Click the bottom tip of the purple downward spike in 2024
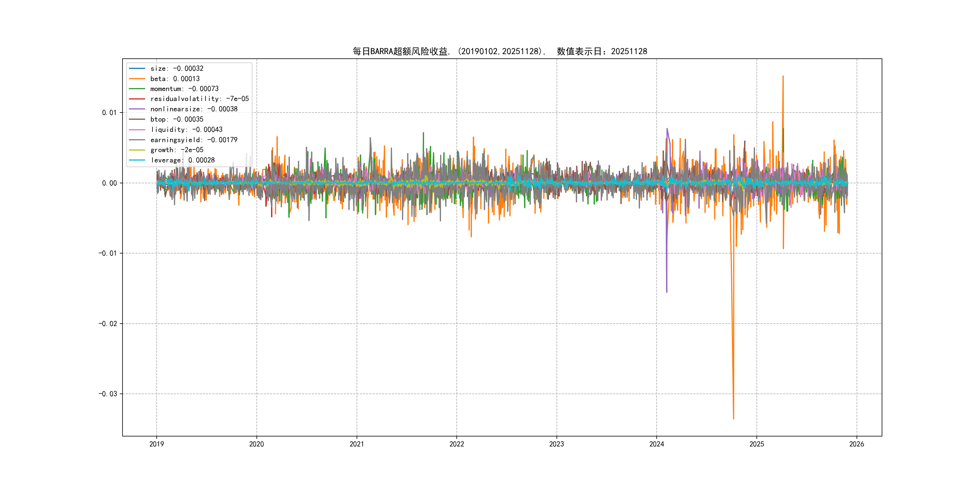This screenshot has height=490, width=980. point(667,291)
